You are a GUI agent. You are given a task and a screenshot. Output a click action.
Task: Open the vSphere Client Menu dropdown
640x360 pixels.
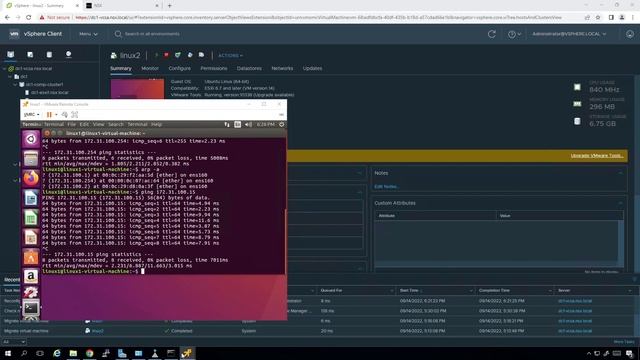pos(89,34)
